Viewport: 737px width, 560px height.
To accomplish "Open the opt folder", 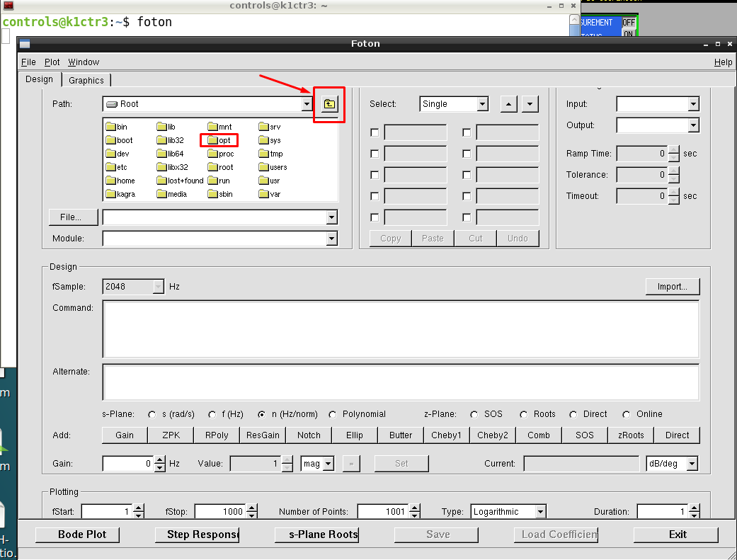I will pyautogui.click(x=218, y=140).
